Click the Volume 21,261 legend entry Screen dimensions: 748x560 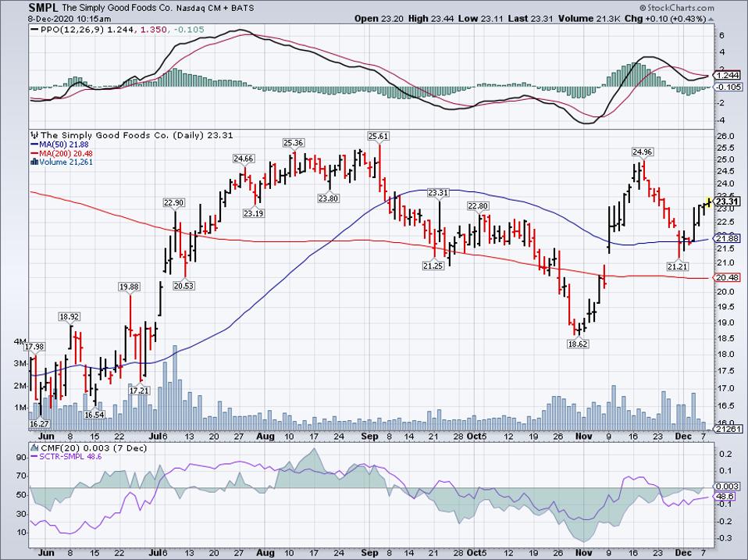tap(62, 162)
